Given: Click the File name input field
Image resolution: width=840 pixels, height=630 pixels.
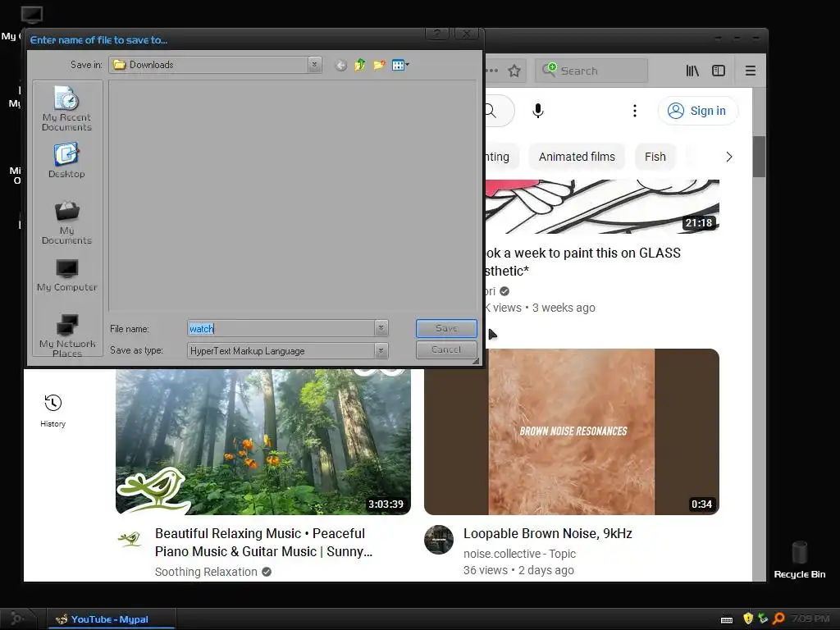Looking at the screenshot, I should pos(281,328).
